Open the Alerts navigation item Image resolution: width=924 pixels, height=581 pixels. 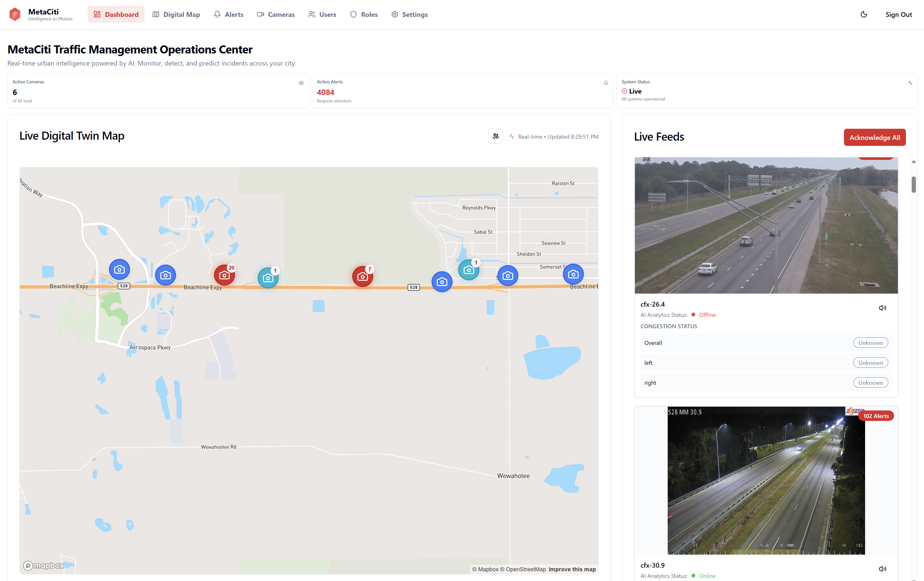pyautogui.click(x=228, y=14)
